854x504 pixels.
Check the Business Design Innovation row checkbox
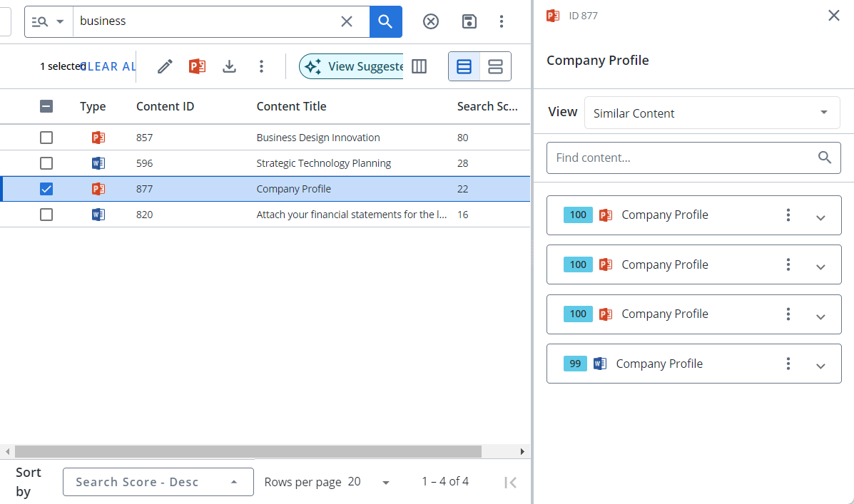coord(46,138)
